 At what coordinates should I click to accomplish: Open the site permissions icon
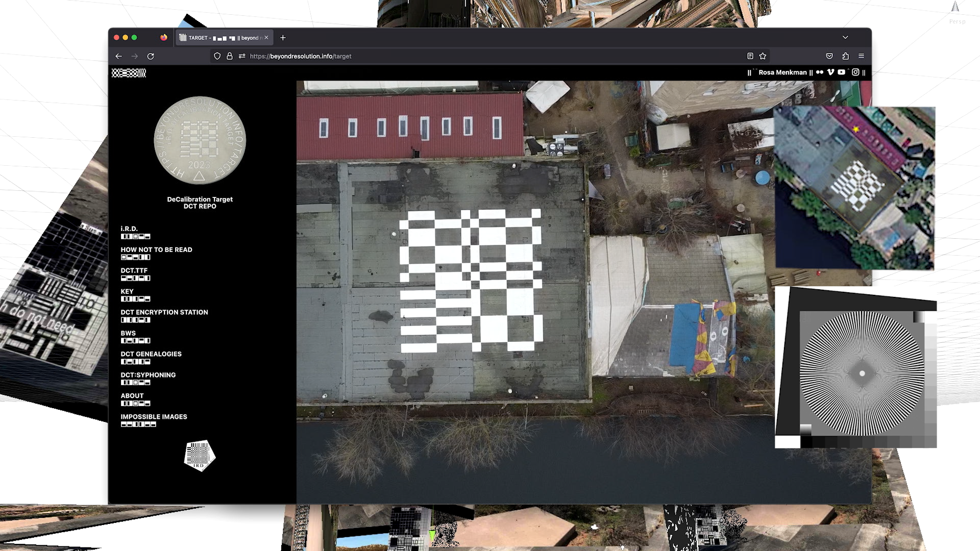click(x=242, y=56)
